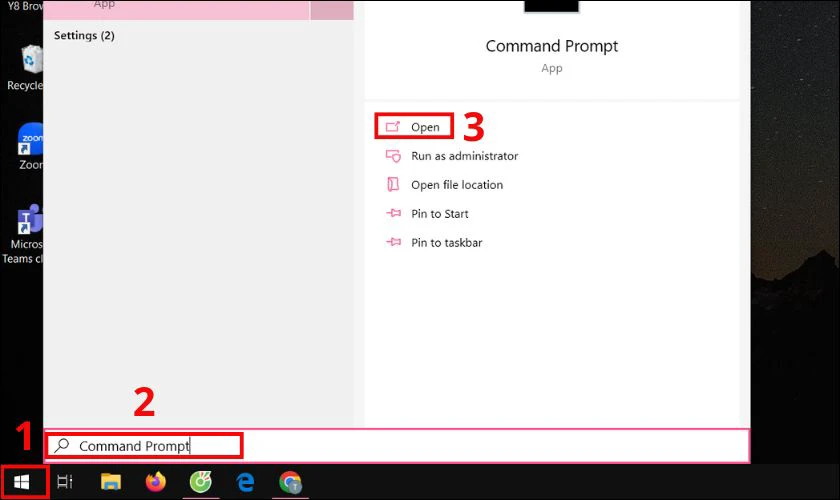Screen dimensions: 840x500
Task: Open Task View in the taskbar
Action: tap(65, 482)
